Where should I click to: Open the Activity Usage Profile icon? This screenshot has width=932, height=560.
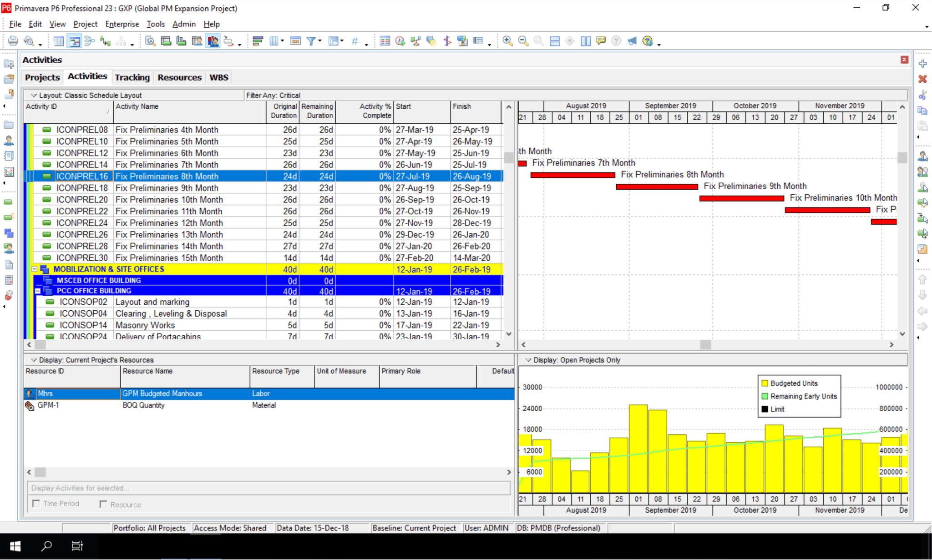tap(182, 41)
